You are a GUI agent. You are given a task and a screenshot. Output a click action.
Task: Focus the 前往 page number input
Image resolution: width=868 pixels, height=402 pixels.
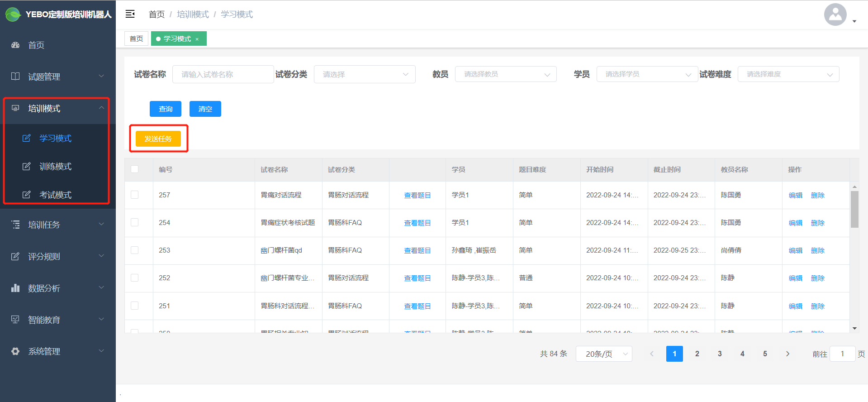pos(842,354)
